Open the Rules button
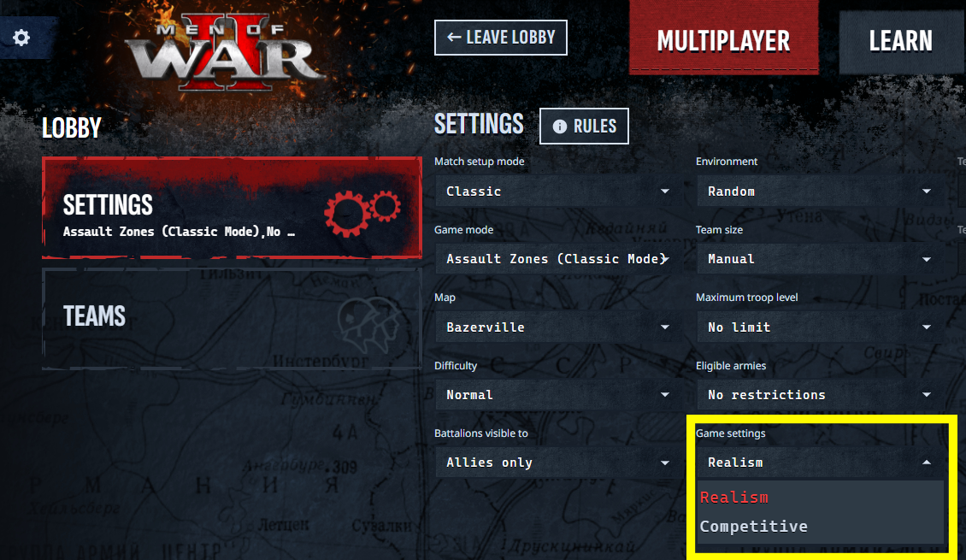Image resolution: width=966 pixels, height=560 pixels. 584,127
